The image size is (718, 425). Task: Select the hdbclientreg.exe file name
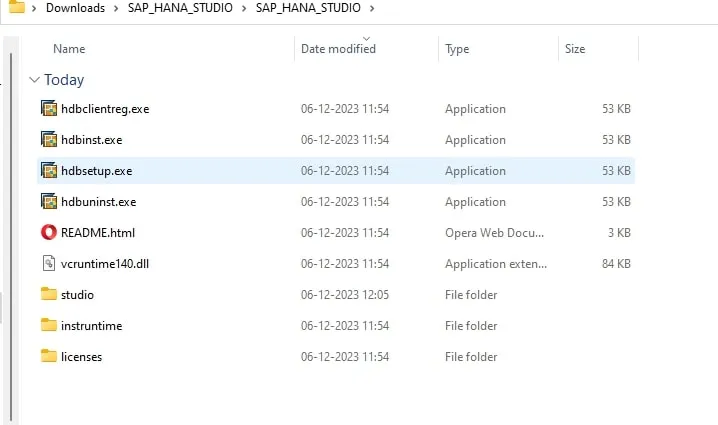[x=105, y=109]
